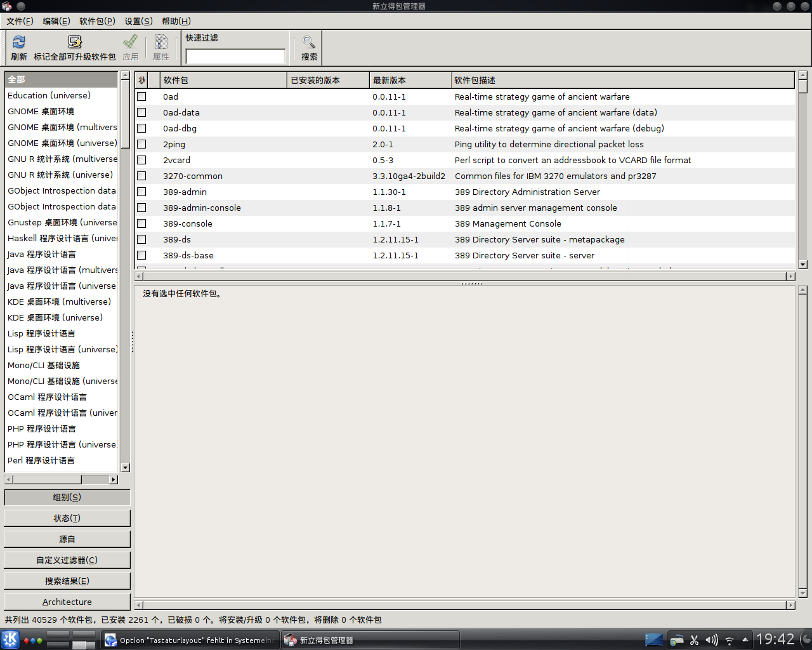Select the 389-console package row
The image size is (812, 650).
tap(464, 223)
